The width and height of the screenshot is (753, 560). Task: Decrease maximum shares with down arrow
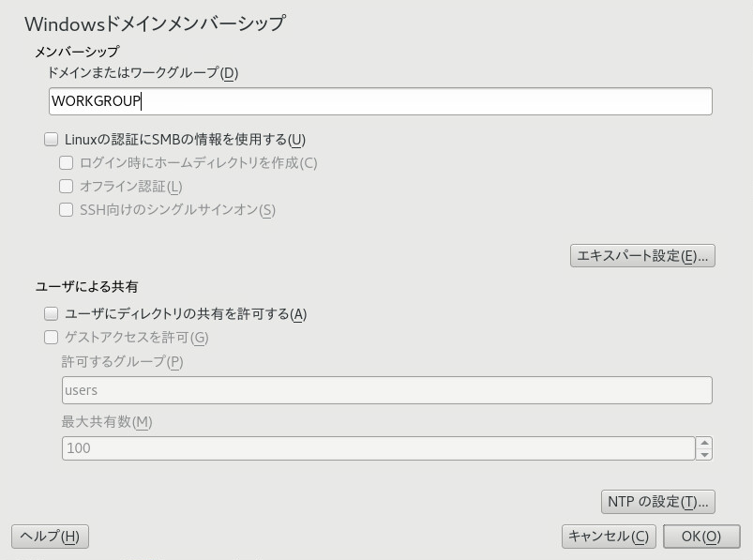[704, 455]
